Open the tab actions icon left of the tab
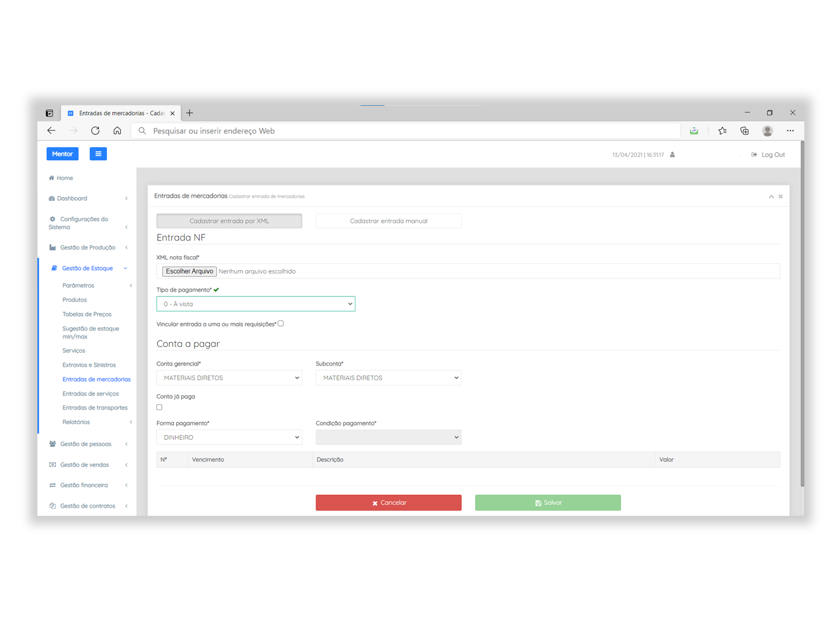This screenshot has height=627, width=840. point(50,113)
